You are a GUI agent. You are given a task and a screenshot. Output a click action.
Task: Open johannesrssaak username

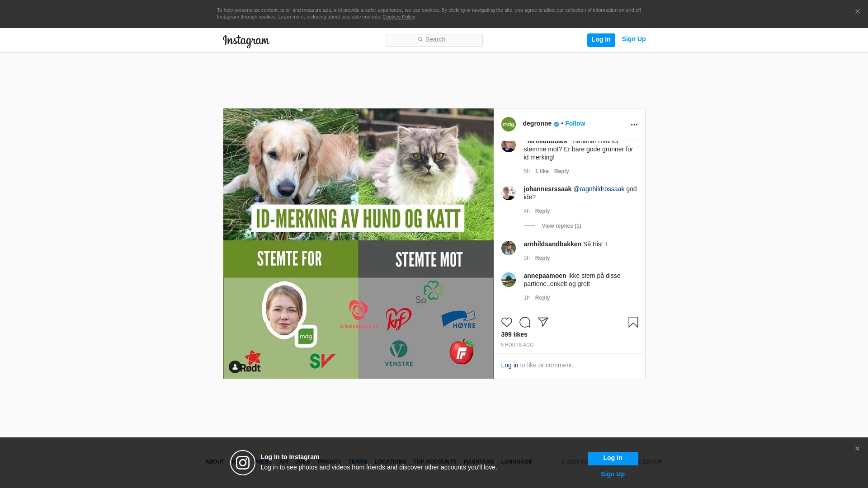point(547,189)
